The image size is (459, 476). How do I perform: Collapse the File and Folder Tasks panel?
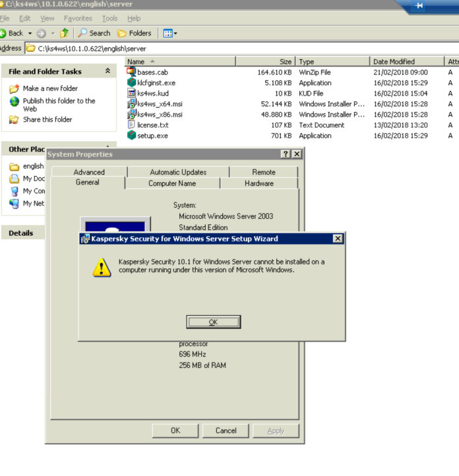point(107,71)
